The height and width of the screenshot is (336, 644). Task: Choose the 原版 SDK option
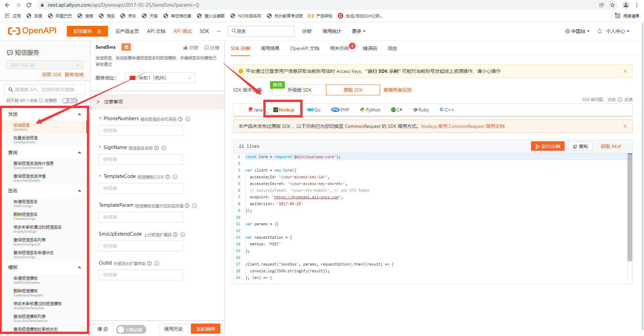coord(353,90)
